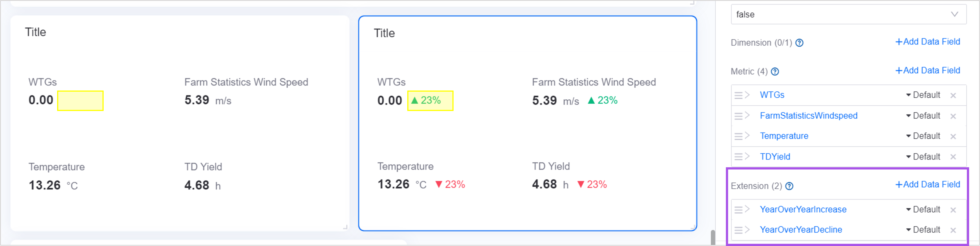
Task: Remove the YearOverYearDecline extension field
Action: 953,230
